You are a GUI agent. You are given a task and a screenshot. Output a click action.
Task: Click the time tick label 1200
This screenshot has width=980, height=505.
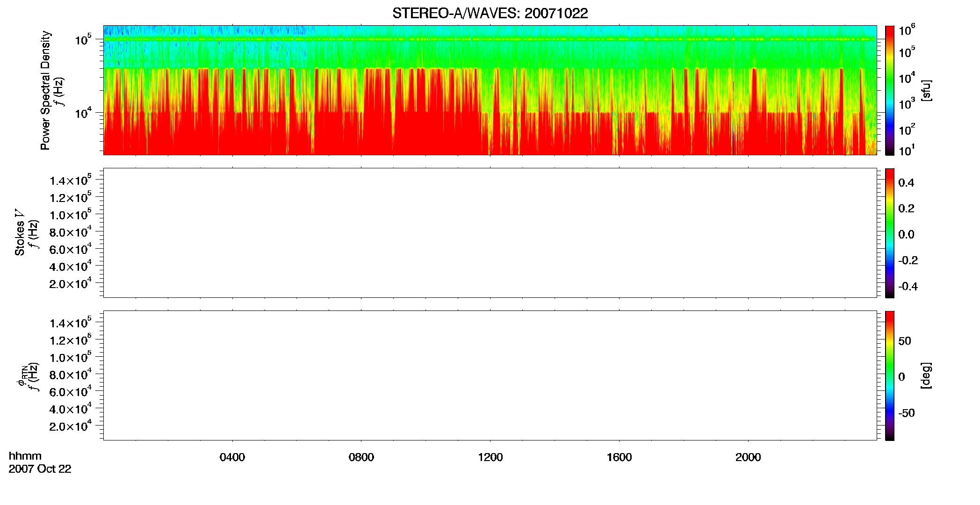click(x=490, y=457)
